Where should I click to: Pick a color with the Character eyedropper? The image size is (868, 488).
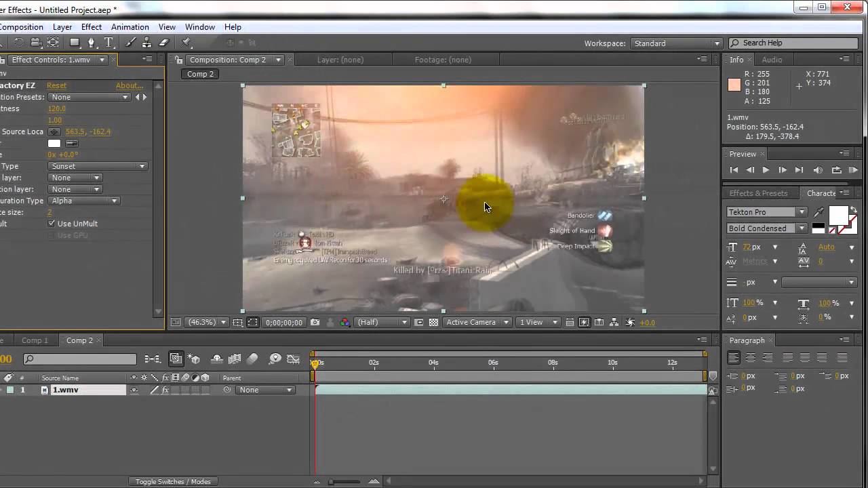click(x=818, y=213)
